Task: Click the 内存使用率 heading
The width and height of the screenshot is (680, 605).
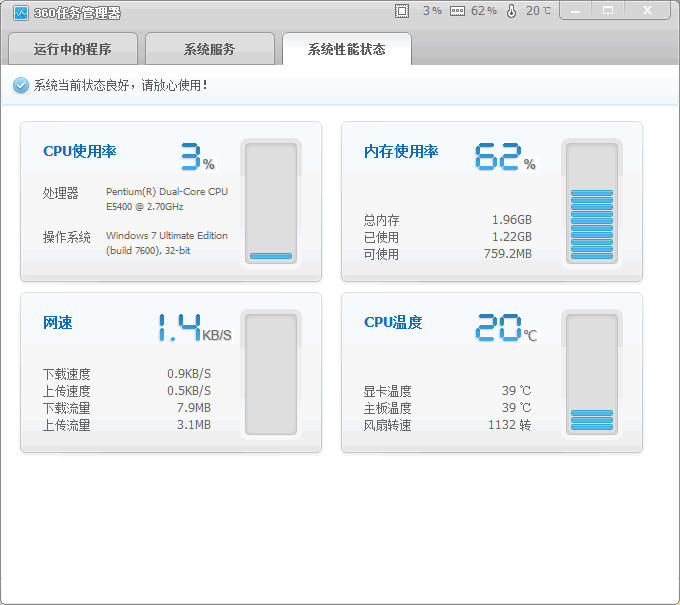Action: coord(401,152)
